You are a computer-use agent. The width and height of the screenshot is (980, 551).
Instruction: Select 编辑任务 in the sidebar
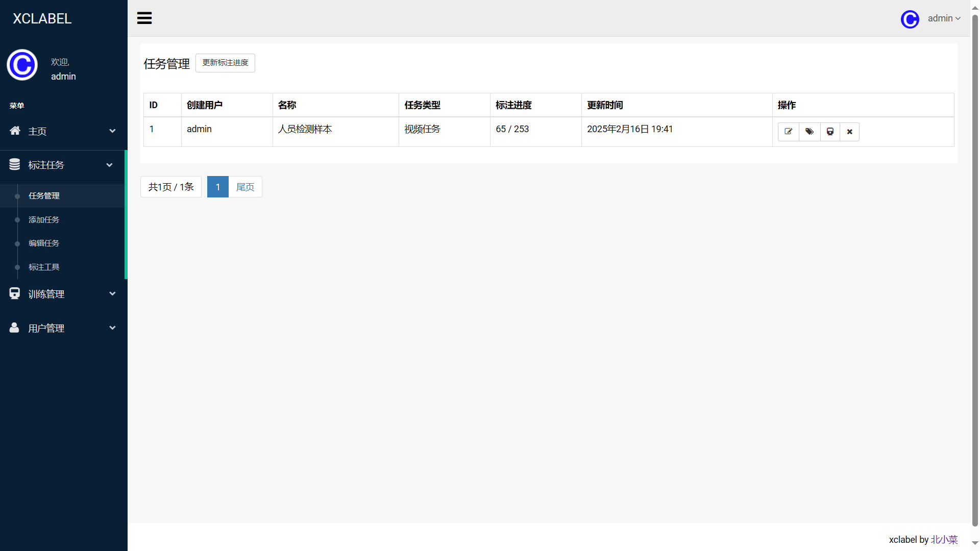click(x=44, y=243)
